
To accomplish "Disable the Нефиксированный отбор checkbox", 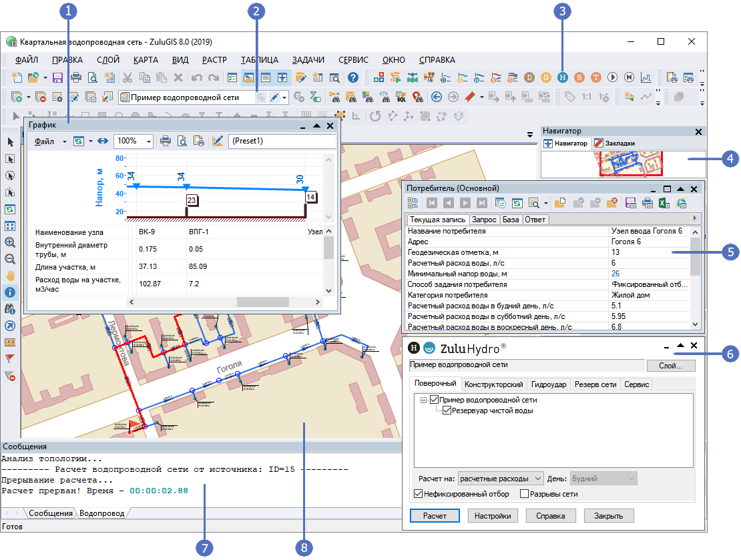I will [419, 495].
